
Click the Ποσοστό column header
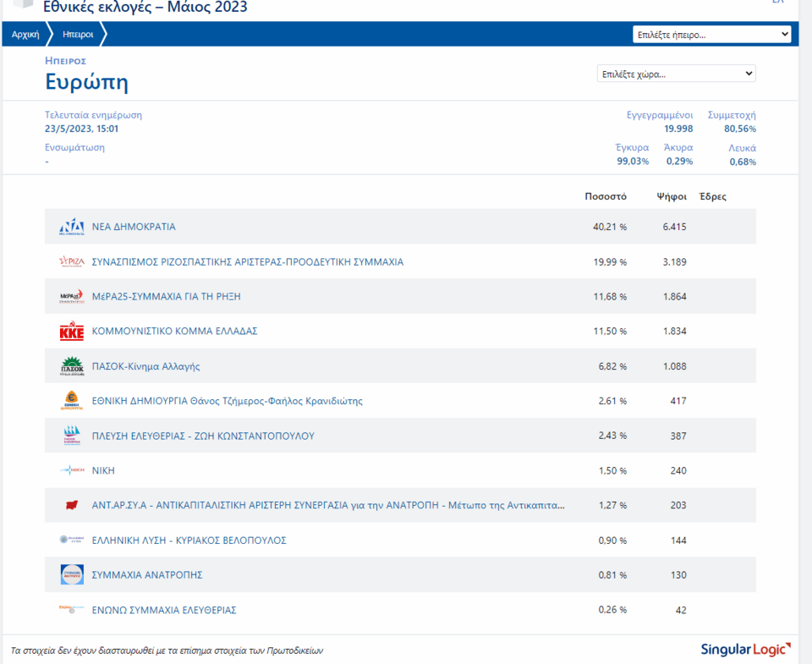(606, 196)
